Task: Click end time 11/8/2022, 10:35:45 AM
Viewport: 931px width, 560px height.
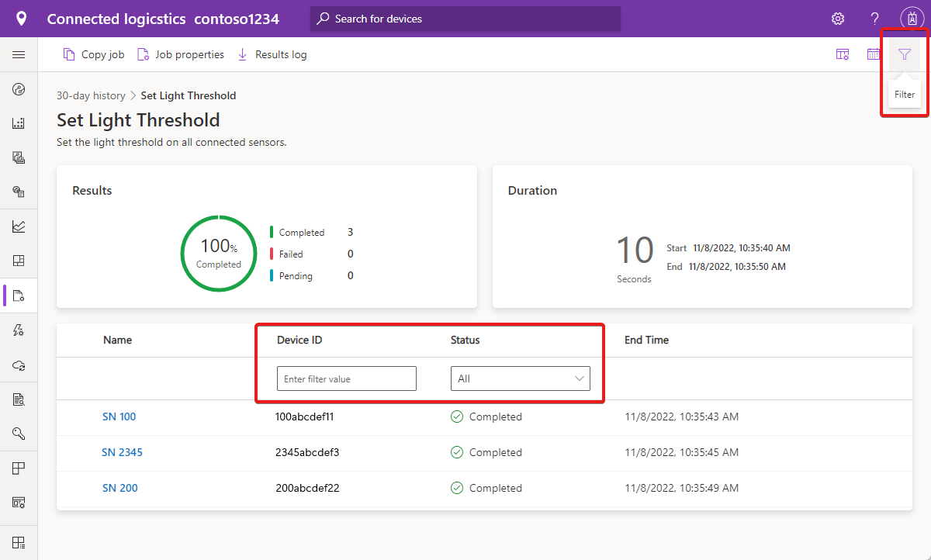Action: point(682,452)
